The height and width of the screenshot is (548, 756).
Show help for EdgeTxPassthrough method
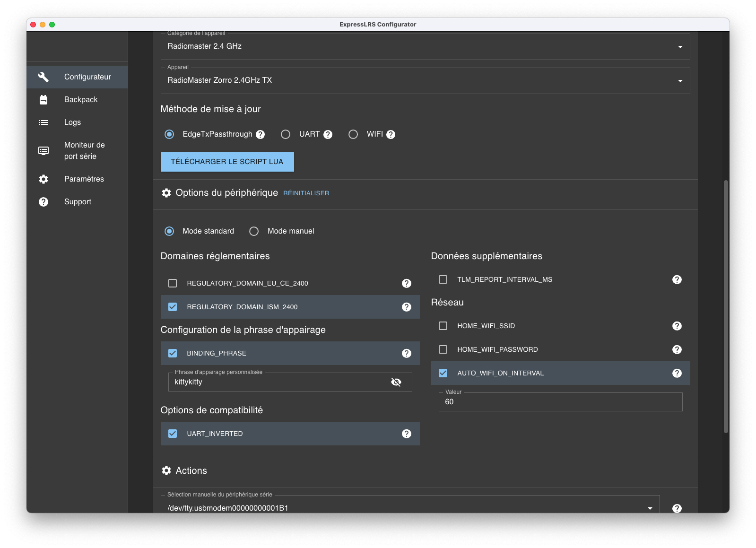coord(261,134)
